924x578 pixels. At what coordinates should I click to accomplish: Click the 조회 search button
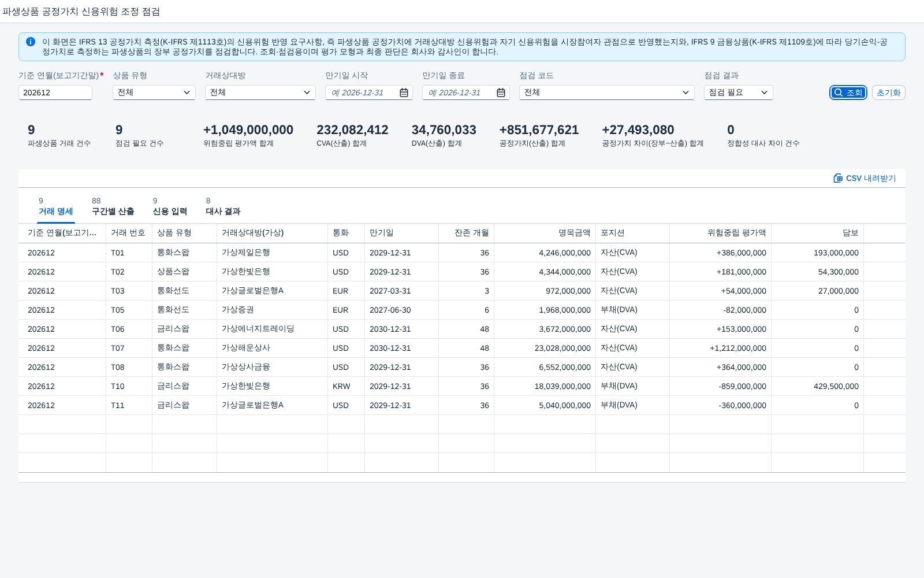[x=848, y=92]
